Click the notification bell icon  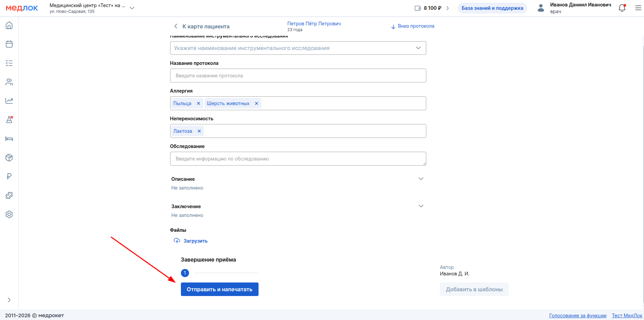tap(622, 8)
